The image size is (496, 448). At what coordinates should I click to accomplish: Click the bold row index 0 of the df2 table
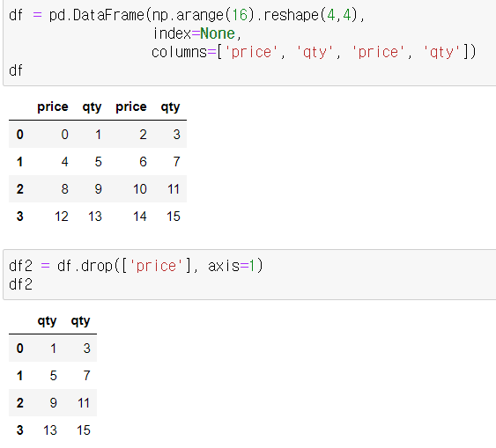19,349
